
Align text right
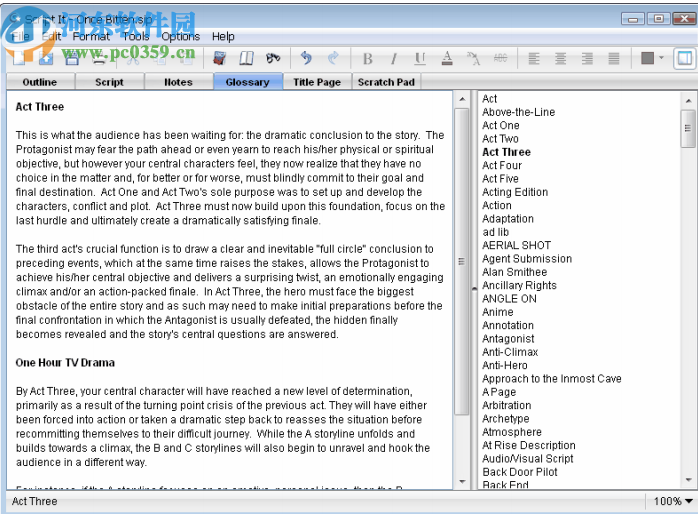tap(587, 58)
